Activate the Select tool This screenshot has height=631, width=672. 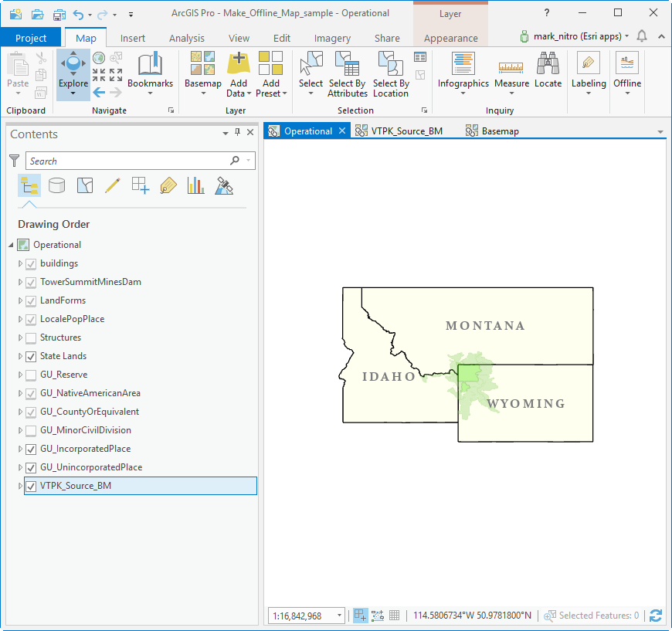(311, 73)
